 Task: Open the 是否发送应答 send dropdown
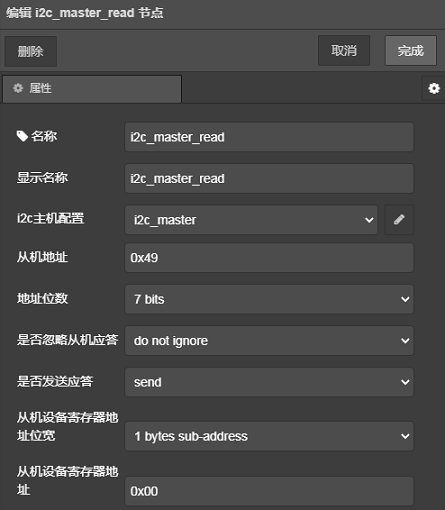269,382
